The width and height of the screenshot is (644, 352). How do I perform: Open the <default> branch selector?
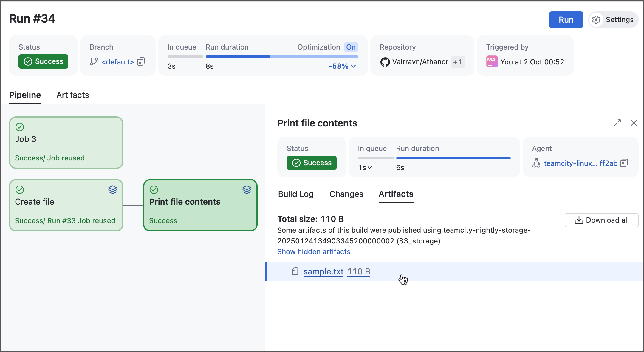pos(117,62)
